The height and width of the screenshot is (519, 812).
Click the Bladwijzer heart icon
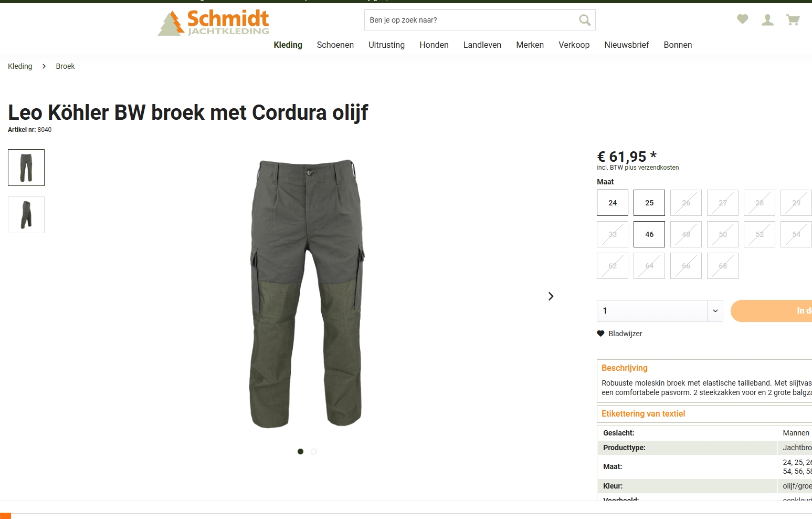600,334
